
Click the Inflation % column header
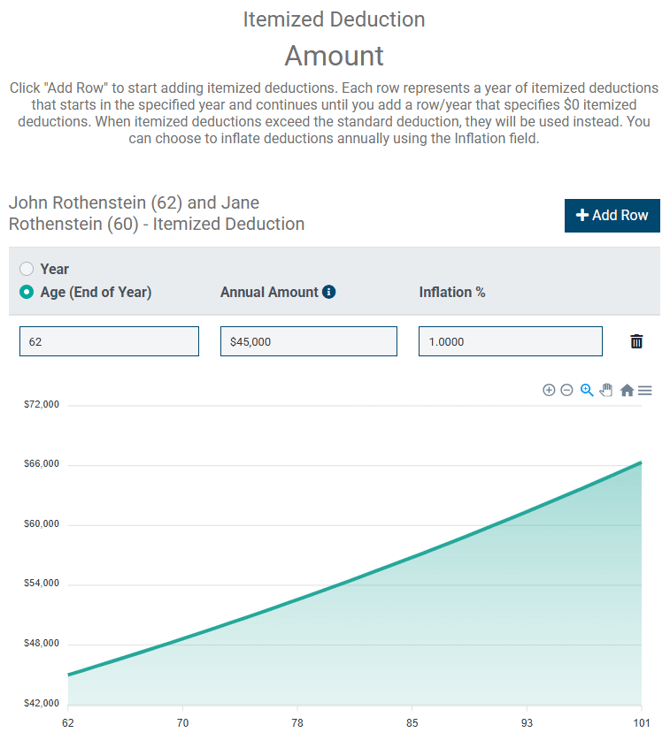452,292
